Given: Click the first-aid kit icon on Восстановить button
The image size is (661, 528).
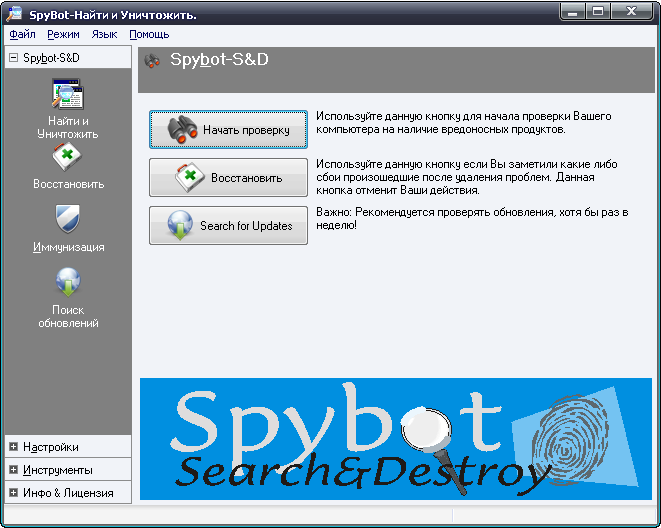Looking at the screenshot, I should [x=190, y=178].
